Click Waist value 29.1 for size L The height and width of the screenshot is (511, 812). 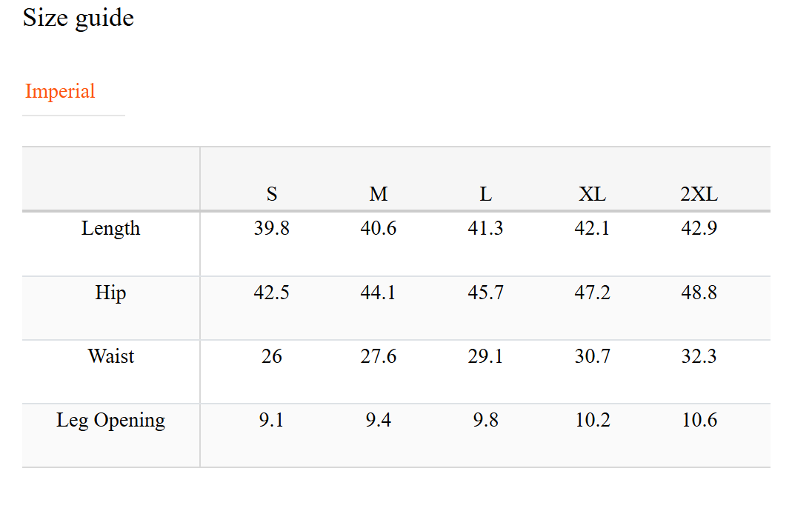point(485,356)
